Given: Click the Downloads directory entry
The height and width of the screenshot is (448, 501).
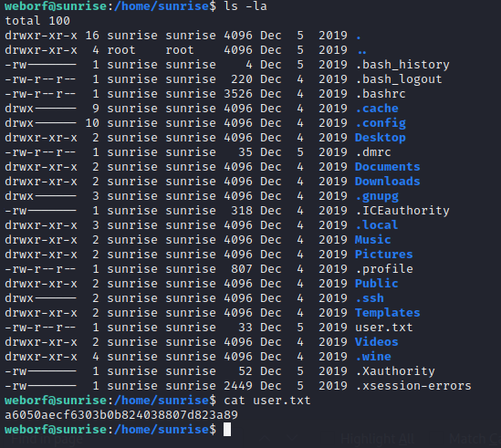Looking at the screenshot, I should click(x=387, y=182).
